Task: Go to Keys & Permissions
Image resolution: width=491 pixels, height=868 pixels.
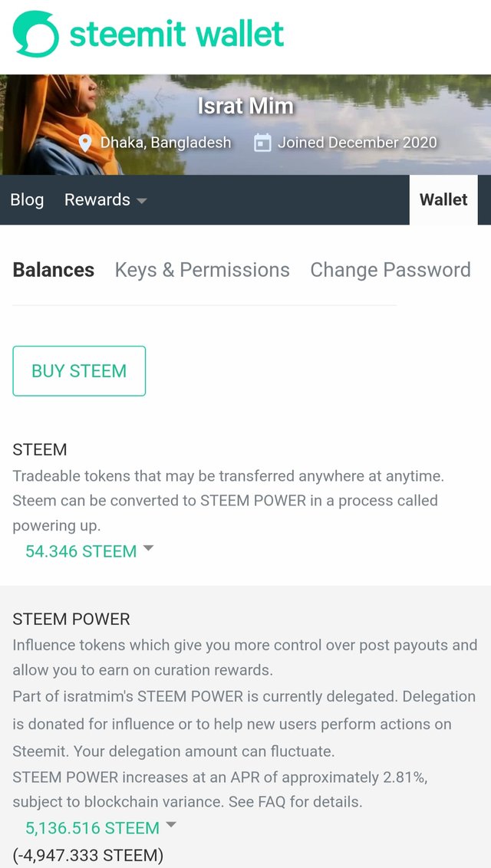Action: [203, 270]
